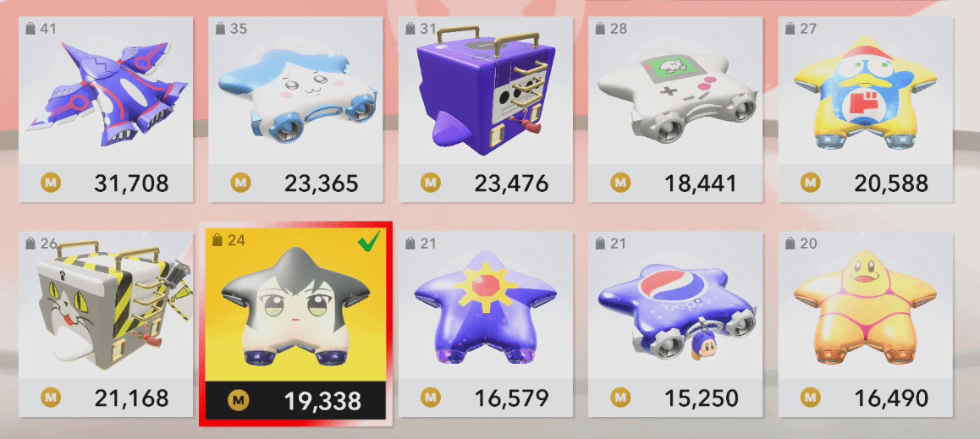The height and width of the screenshot is (439, 980).
Task: Click the bag icon labeled 20
Action: [x=790, y=244]
